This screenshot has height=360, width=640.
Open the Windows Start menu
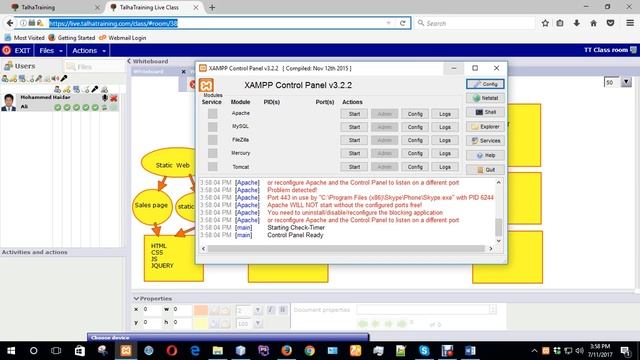[11, 351]
